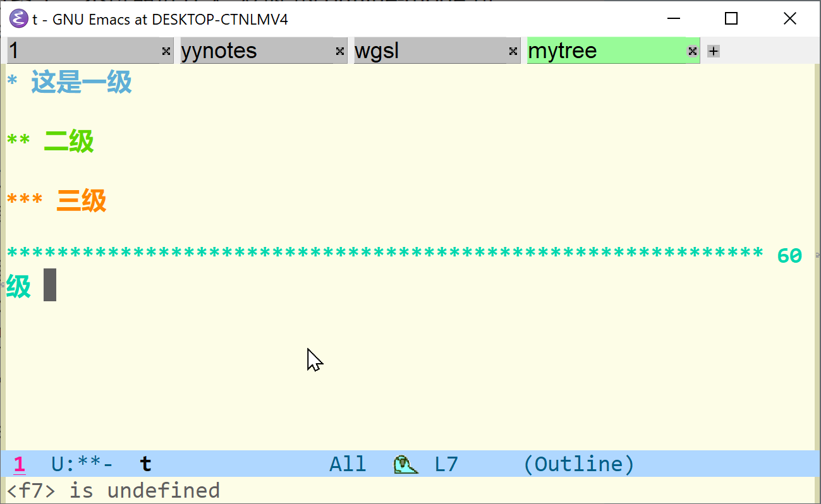Click the single asterisk before 这是一级
Screen dimensions: 821x504
click(12, 81)
